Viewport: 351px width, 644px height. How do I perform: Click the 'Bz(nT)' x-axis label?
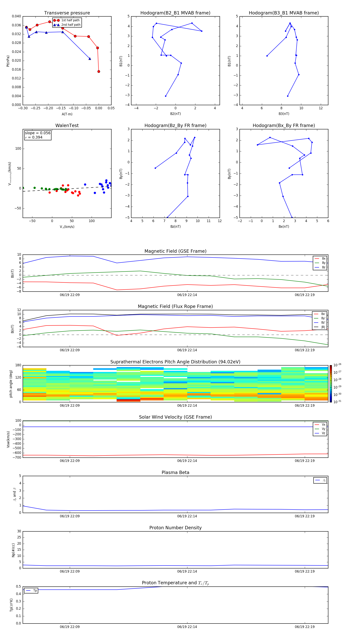175,227
